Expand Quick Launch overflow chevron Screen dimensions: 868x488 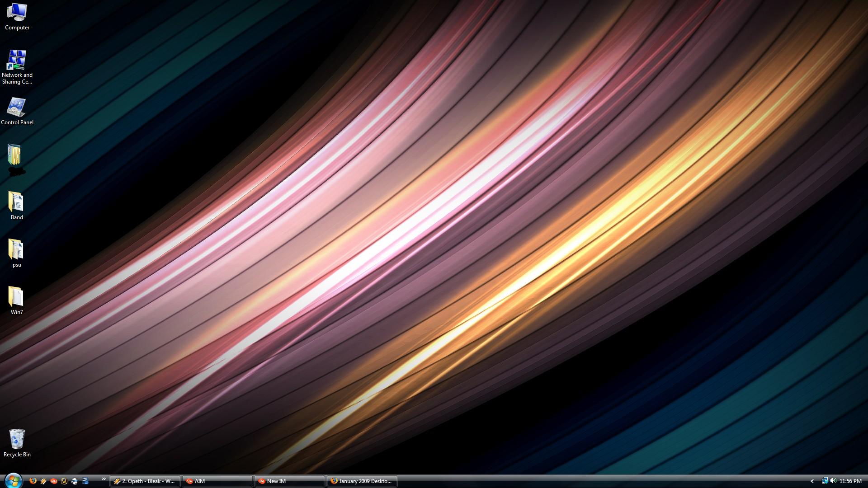(104, 479)
